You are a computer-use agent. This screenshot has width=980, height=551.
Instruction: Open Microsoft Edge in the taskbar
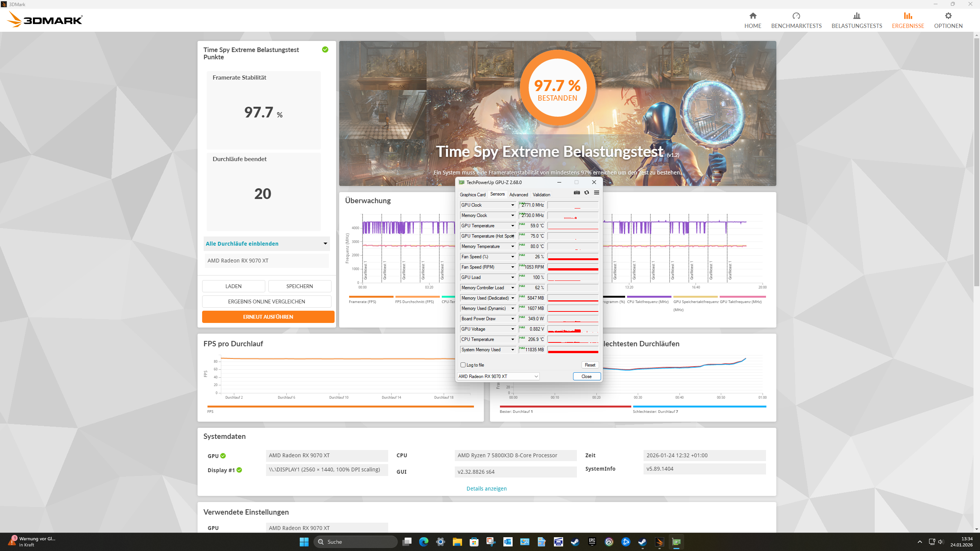423,542
